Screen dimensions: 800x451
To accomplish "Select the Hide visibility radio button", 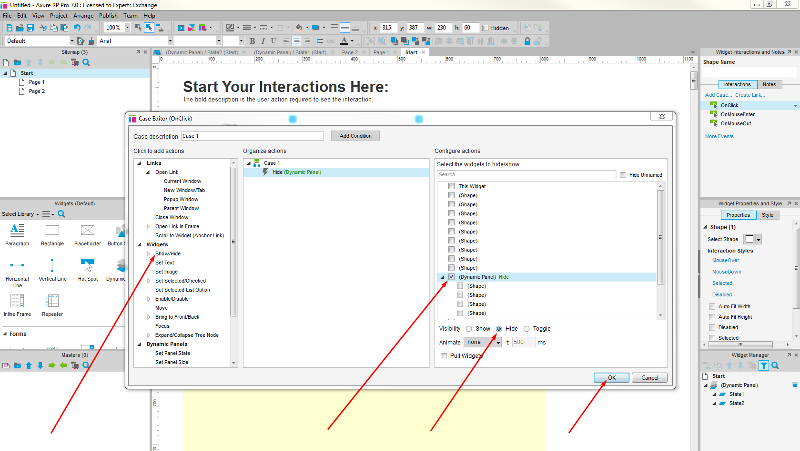I will coord(499,329).
